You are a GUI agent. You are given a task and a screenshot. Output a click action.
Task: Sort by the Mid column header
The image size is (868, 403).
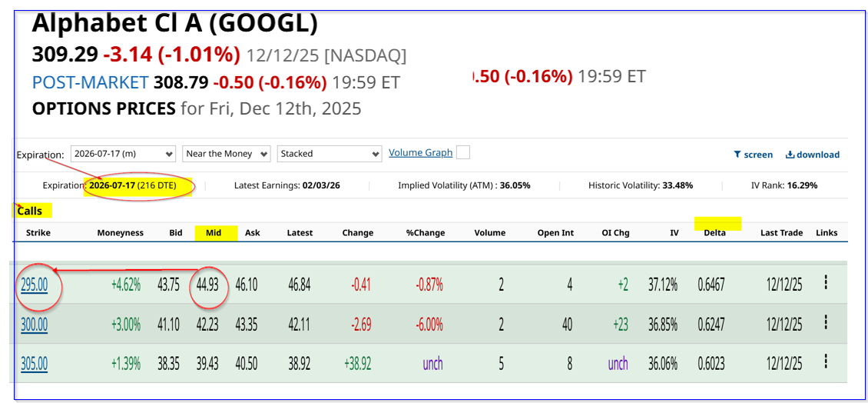pos(214,233)
